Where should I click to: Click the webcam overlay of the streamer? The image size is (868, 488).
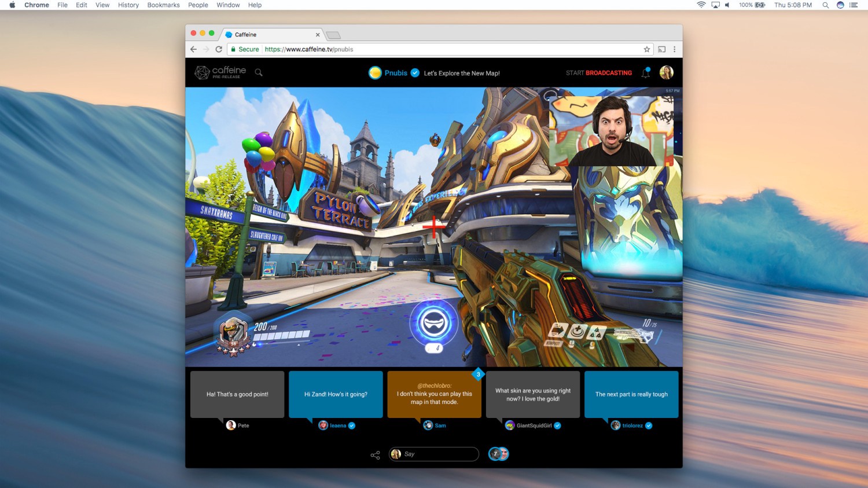[610, 130]
